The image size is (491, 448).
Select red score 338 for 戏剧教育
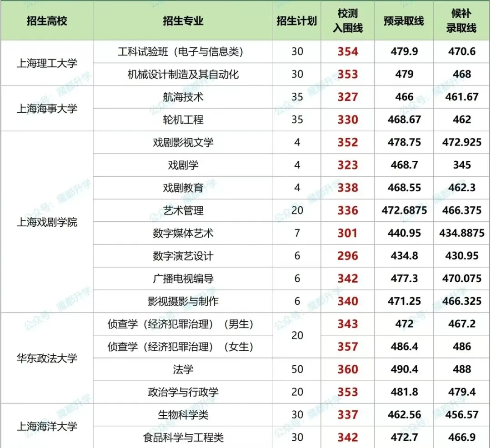point(348,188)
